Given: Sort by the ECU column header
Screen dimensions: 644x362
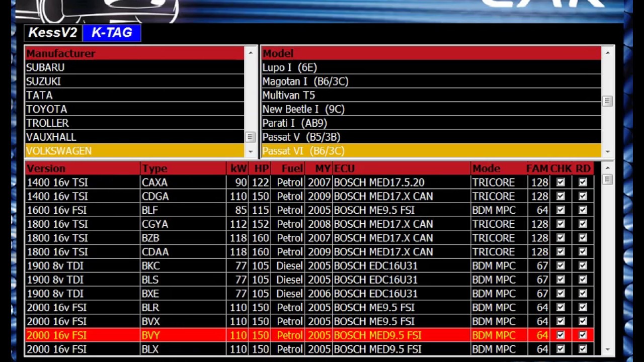Looking at the screenshot, I should point(401,168).
